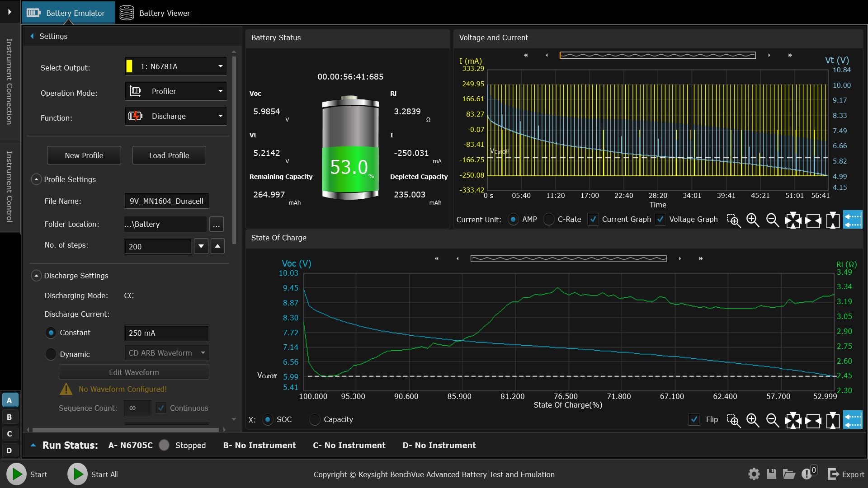Click the error alert icon in bottom bar
Image resolution: width=868 pixels, height=488 pixels.
click(x=807, y=474)
